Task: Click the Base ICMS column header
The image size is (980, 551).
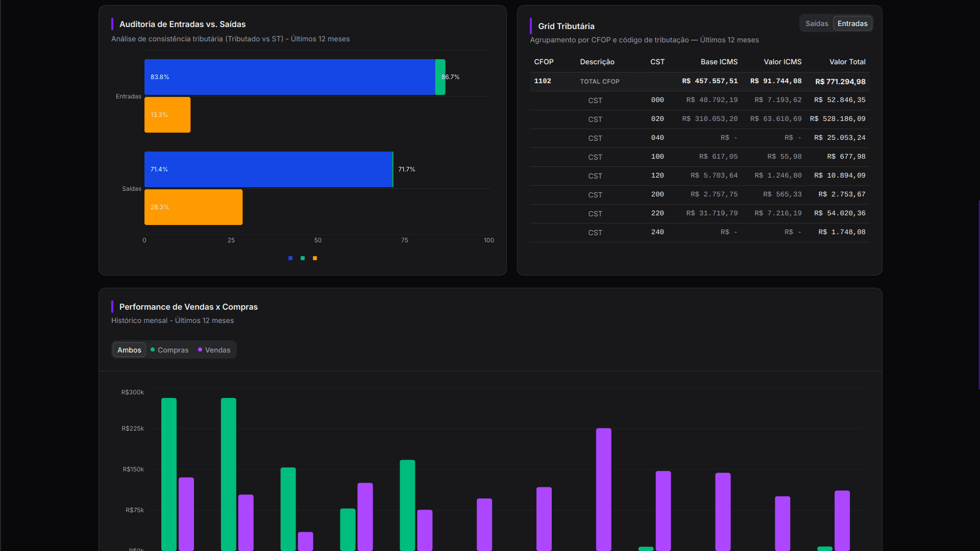Action: click(x=719, y=62)
